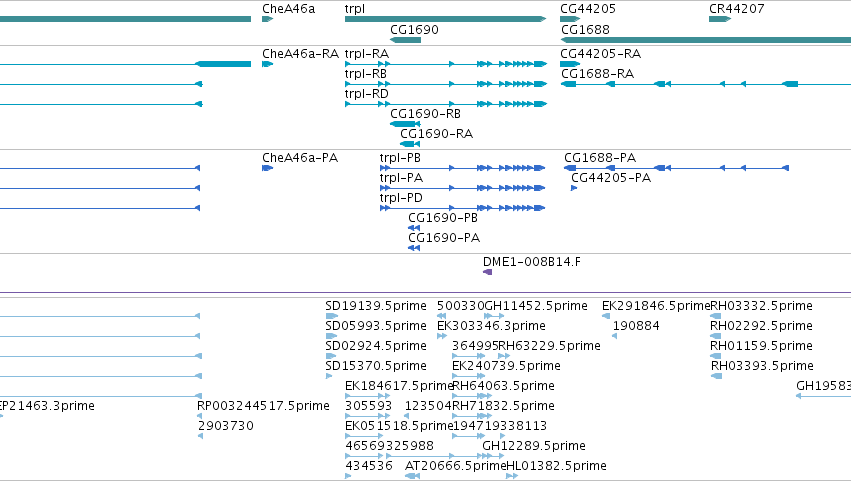Click EST label EP21463.3prime
This screenshot has height=481, width=851.
(x=47, y=406)
